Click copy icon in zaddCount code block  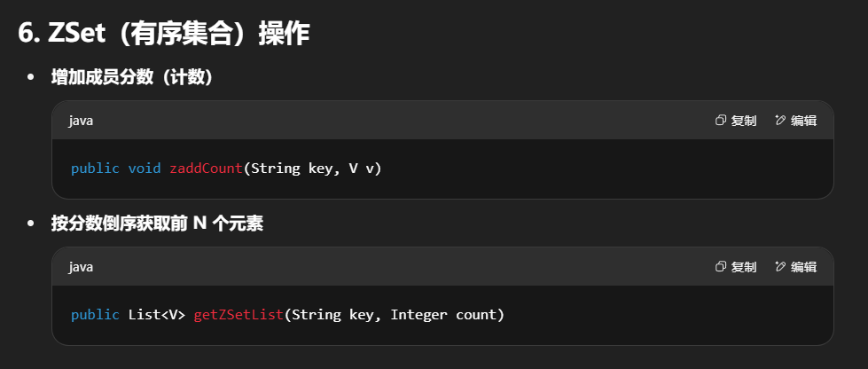[721, 121]
